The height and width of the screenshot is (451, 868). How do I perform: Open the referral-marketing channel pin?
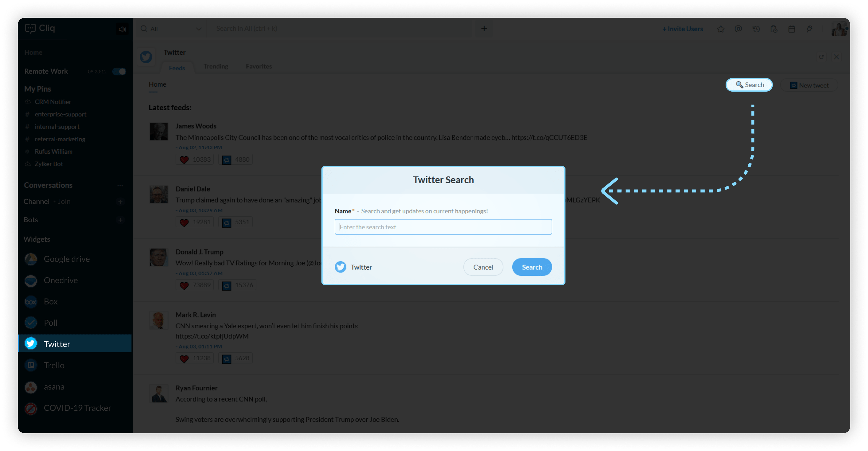(x=60, y=139)
